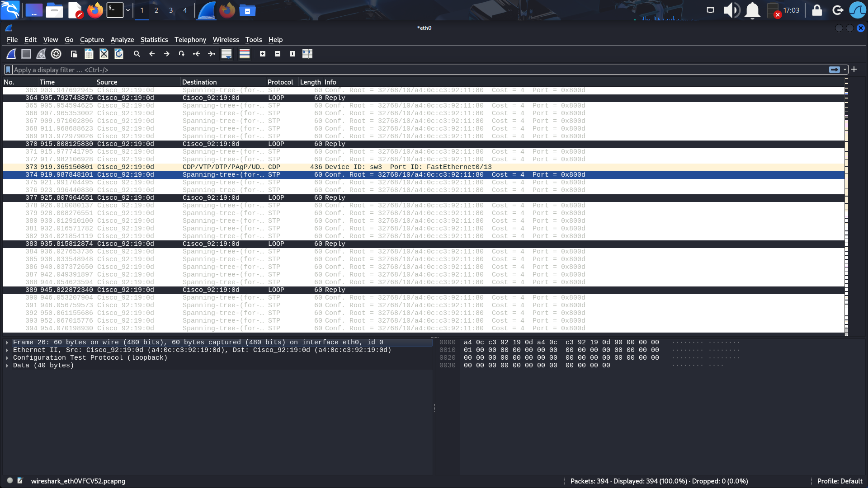The height and width of the screenshot is (488, 868).
Task: Open the View menu
Action: (51, 40)
